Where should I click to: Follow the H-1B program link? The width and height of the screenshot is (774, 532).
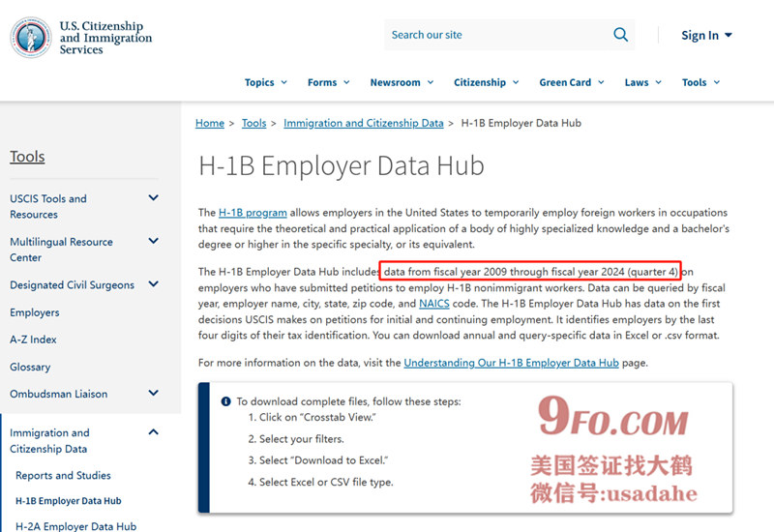253,213
